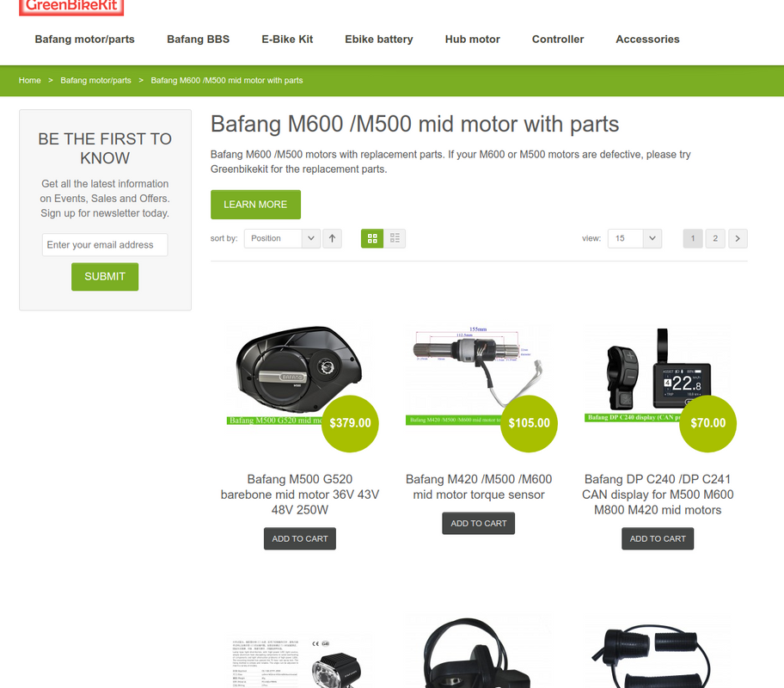
Task: Click the $379.00 price badge
Action: pos(350,423)
